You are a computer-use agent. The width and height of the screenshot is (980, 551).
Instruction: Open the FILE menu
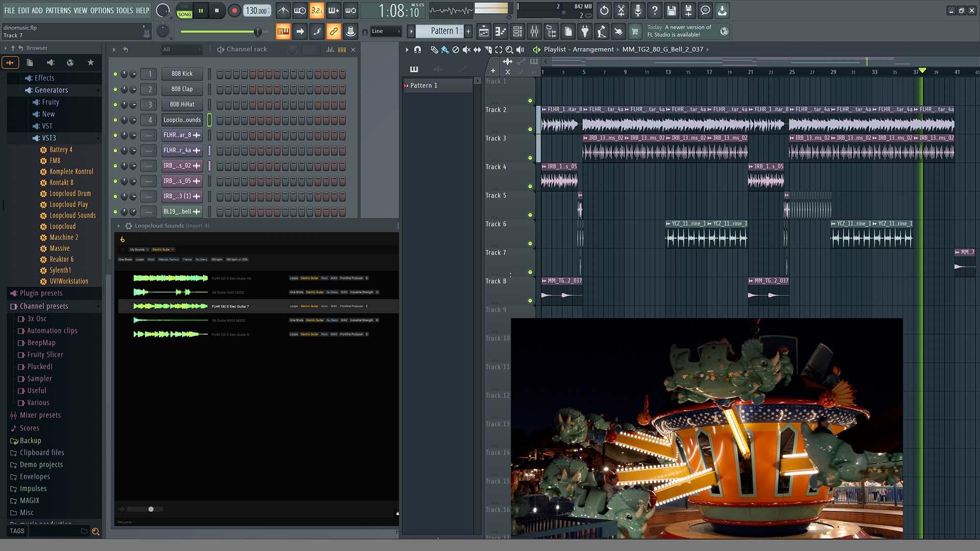[10, 10]
